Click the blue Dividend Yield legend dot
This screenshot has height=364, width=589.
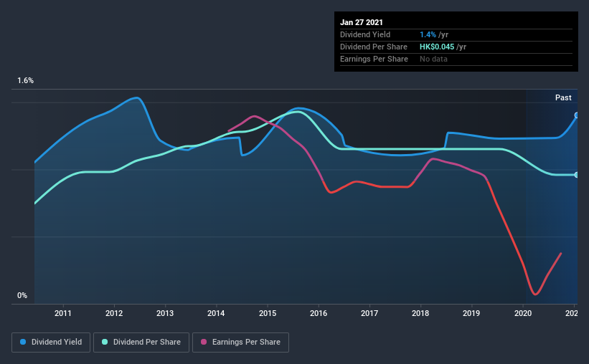click(x=23, y=342)
